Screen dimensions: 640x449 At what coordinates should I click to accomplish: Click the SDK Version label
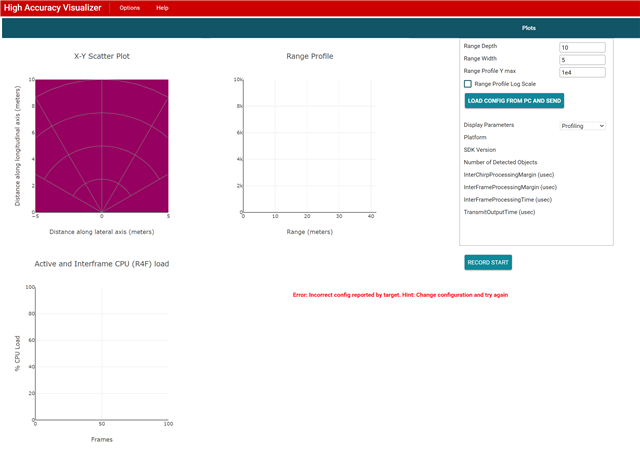tap(480, 150)
